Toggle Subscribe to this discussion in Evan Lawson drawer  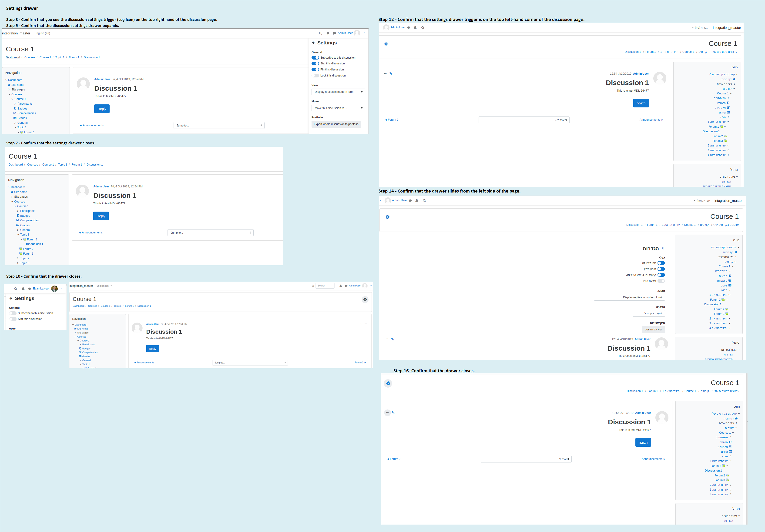[x=13, y=313]
